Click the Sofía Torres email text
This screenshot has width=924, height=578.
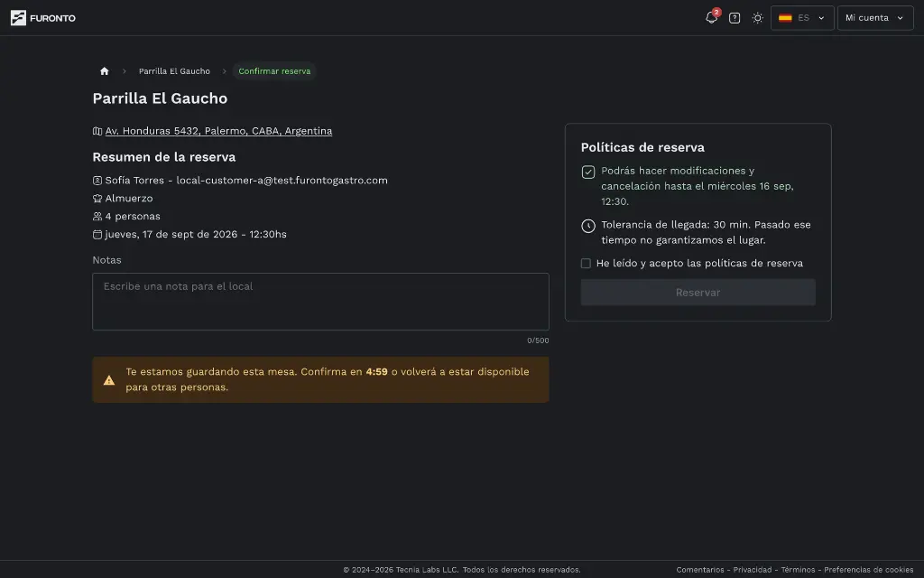(282, 181)
